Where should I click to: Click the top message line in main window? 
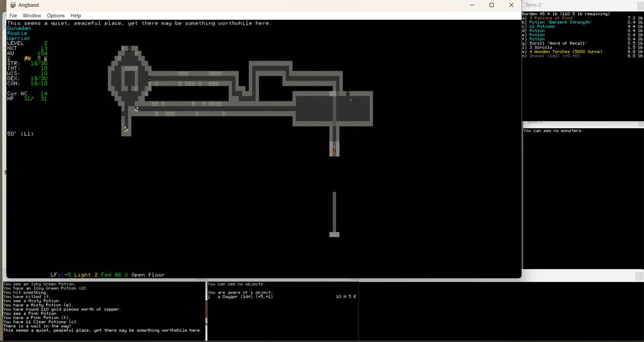click(139, 23)
